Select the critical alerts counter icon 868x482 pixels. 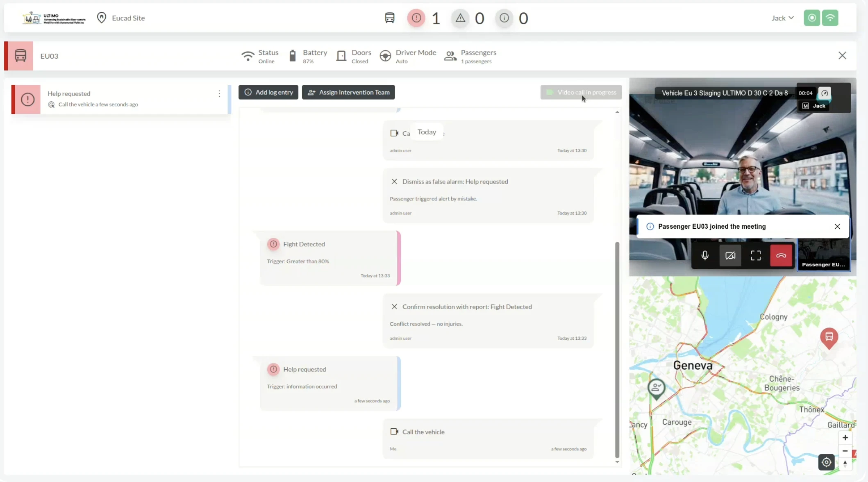coord(416,18)
